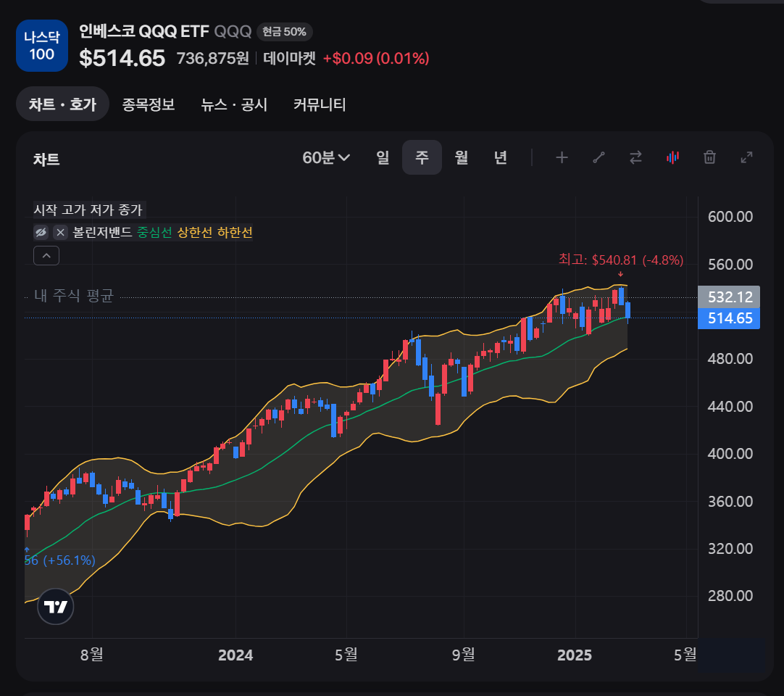Click the 8월 time axis label
The height and width of the screenshot is (696, 784).
point(91,655)
